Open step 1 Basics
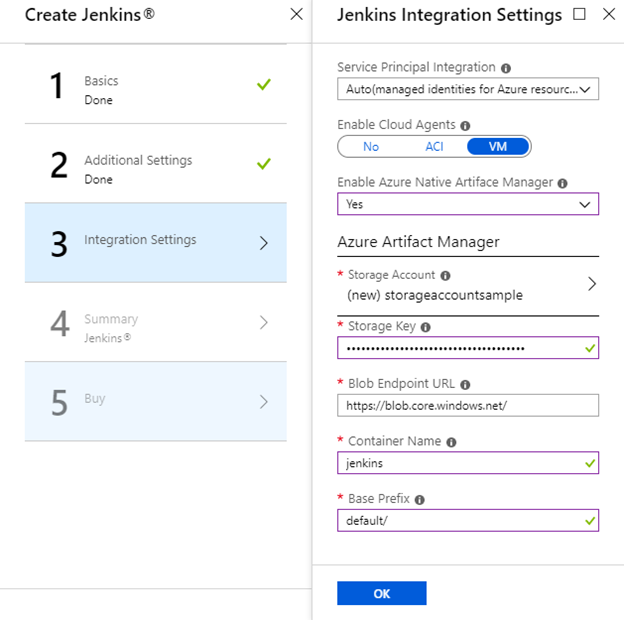Image resolution: width=624 pixels, height=620 pixels. (155, 86)
